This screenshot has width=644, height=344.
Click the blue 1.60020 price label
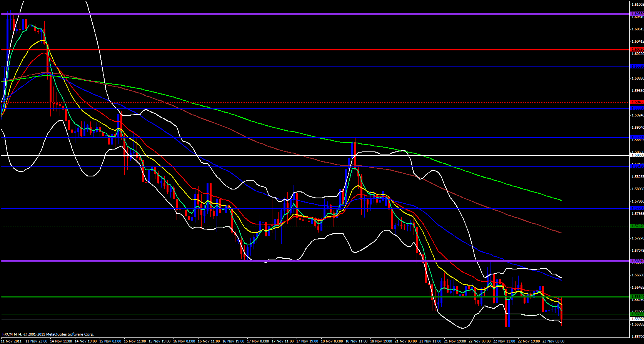[x=637, y=66]
